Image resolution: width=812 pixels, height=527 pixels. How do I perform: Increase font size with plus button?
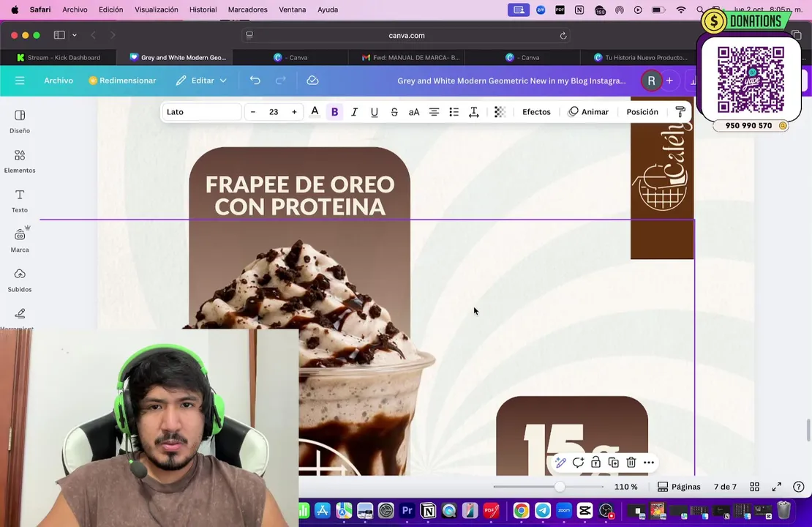[294, 112]
